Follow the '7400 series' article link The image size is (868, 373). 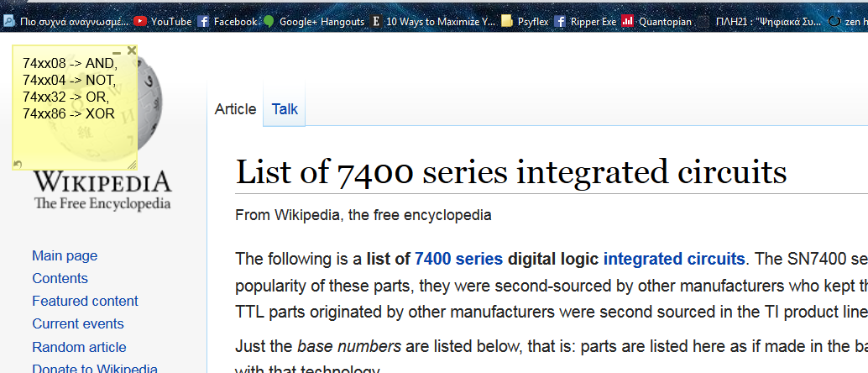click(x=459, y=259)
